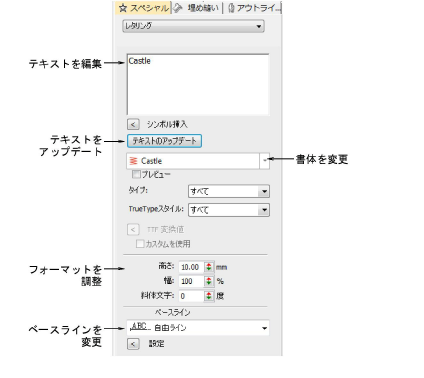This screenshot has height=378, width=424.
Task: Click the TTF変換値 arrow button
Action: [x=133, y=229]
